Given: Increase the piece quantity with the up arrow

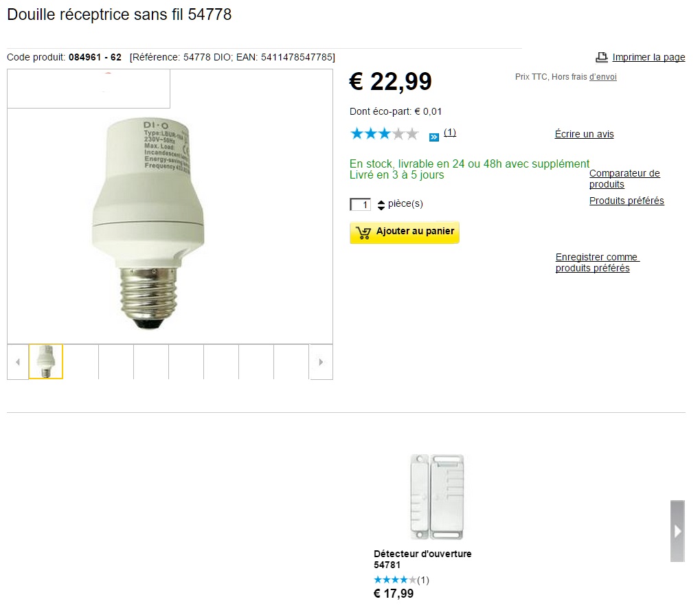Looking at the screenshot, I should (x=381, y=201).
